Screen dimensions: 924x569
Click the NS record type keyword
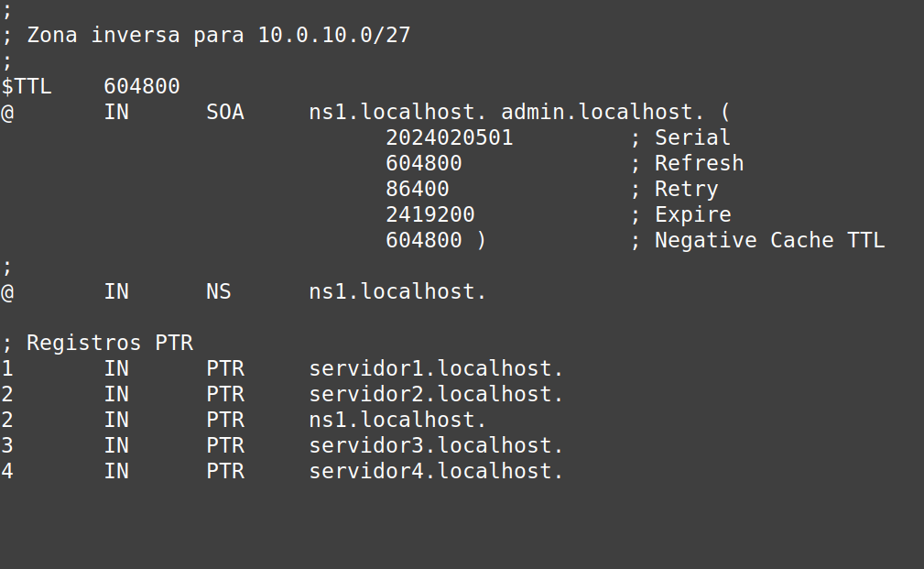219,292
